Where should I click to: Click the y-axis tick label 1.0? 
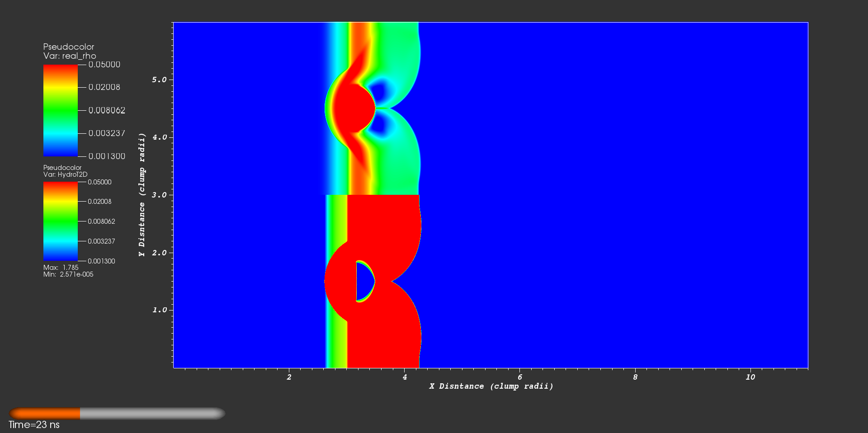[160, 310]
